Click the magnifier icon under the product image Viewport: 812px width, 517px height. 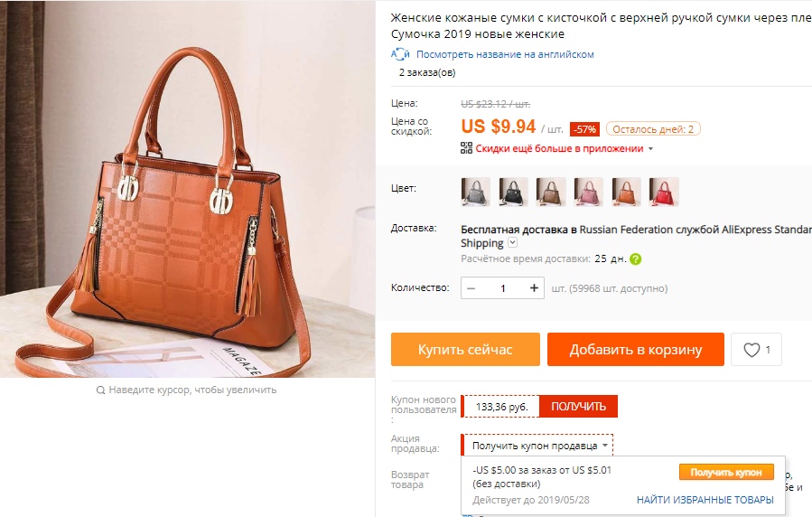click(x=100, y=390)
